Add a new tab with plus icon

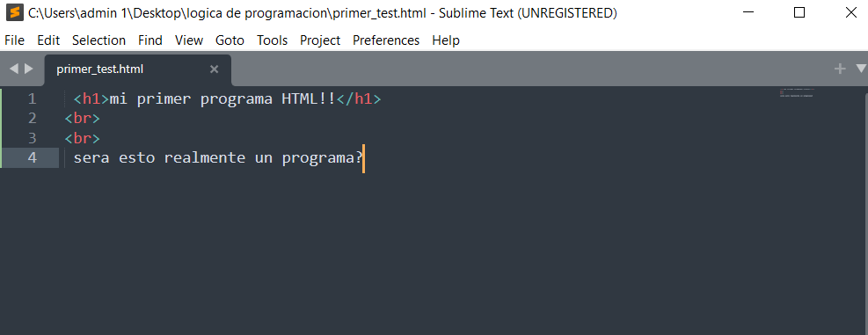coord(840,69)
